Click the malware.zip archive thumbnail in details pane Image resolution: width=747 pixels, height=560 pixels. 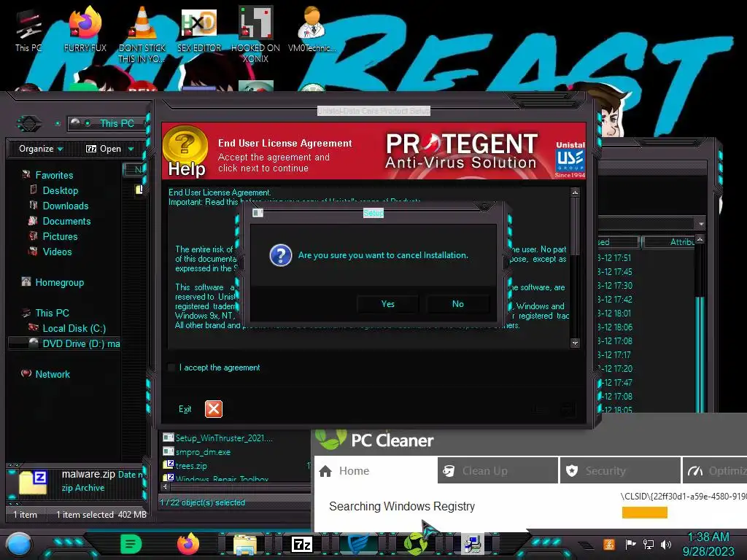pyautogui.click(x=33, y=482)
